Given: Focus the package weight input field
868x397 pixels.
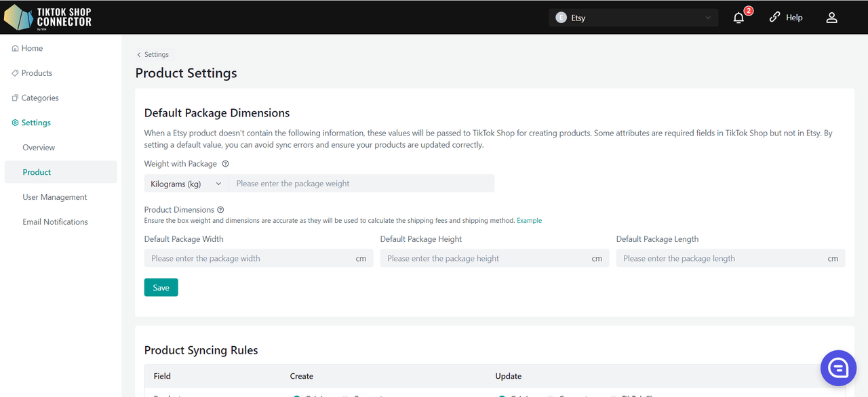Looking at the screenshot, I should click(x=361, y=184).
